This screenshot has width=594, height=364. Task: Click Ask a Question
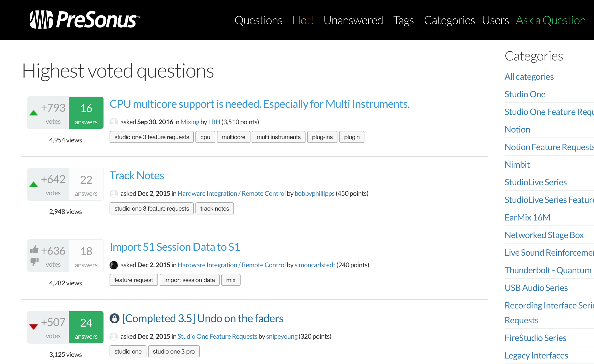(551, 20)
